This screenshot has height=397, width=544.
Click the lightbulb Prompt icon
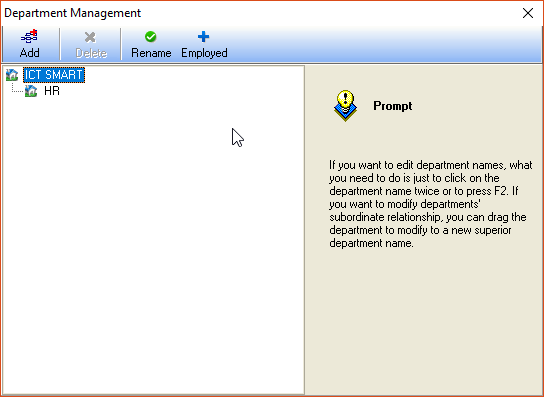(345, 105)
